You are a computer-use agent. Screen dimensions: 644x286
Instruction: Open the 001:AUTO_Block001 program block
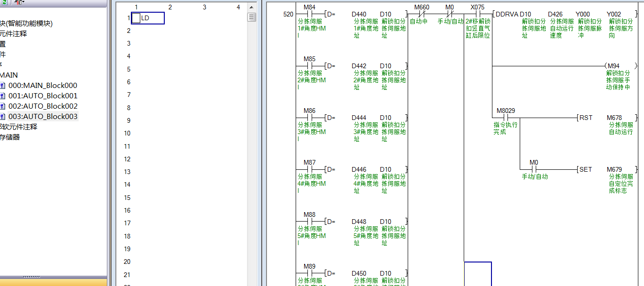point(42,96)
